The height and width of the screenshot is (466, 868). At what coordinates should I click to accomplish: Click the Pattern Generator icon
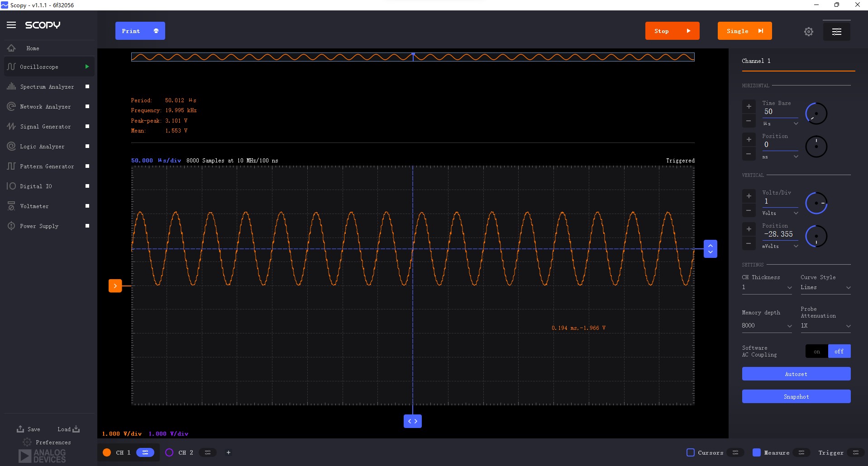pyautogui.click(x=11, y=166)
